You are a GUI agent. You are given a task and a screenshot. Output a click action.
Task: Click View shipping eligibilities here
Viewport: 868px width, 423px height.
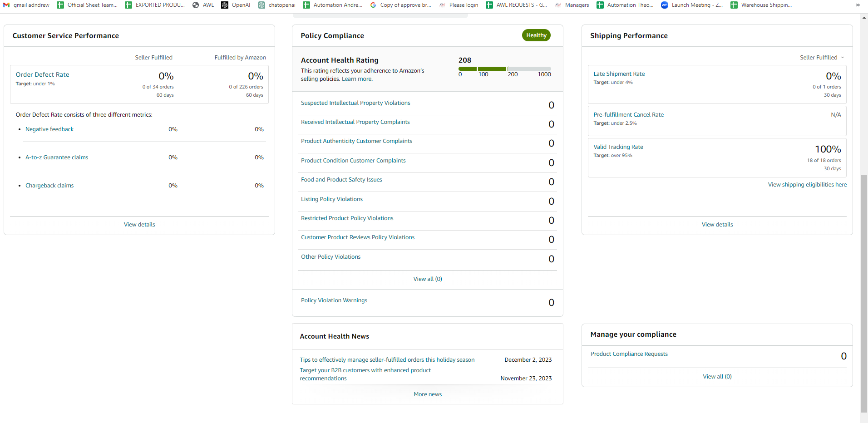(x=807, y=185)
